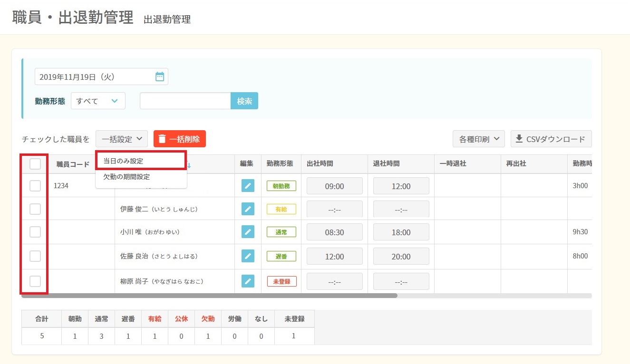Click the name 小川 唯
630x364 pixels.
[x=131, y=232]
